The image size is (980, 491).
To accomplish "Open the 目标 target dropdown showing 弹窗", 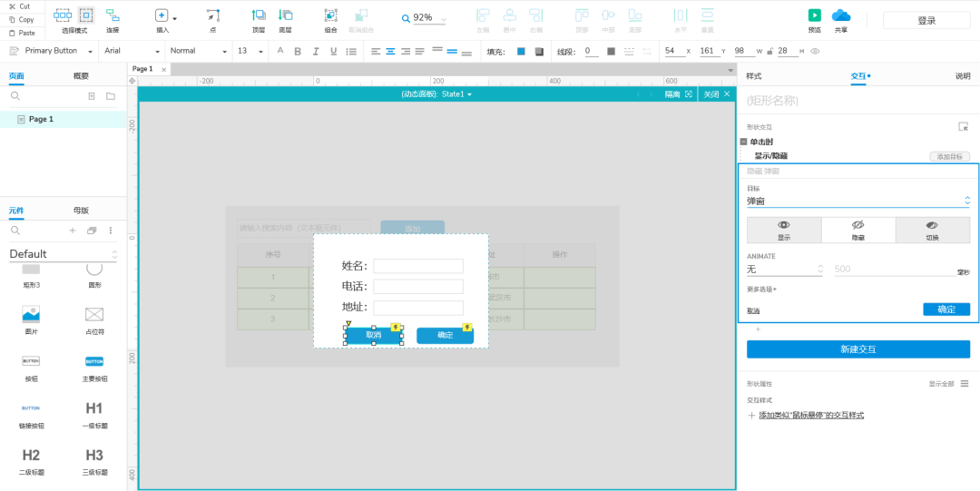I will click(858, 201).
